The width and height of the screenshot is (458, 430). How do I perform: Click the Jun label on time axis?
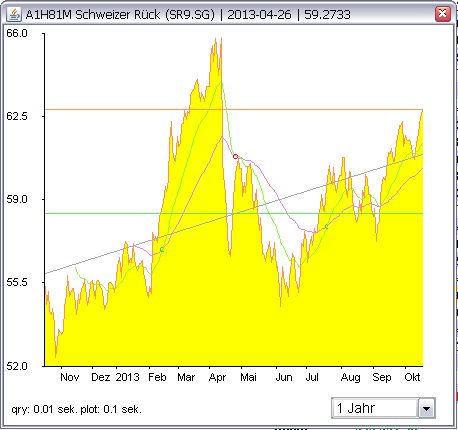point(284,377)
